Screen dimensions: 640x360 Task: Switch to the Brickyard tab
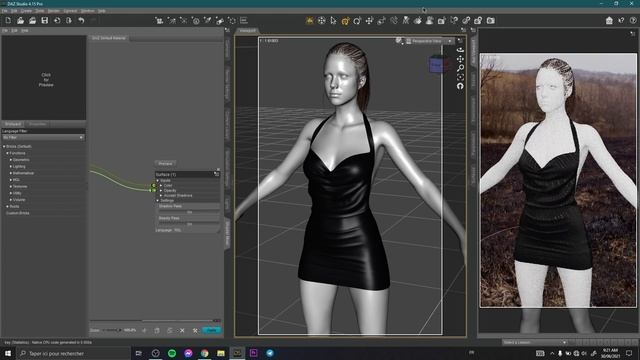(x=13, y=124)
